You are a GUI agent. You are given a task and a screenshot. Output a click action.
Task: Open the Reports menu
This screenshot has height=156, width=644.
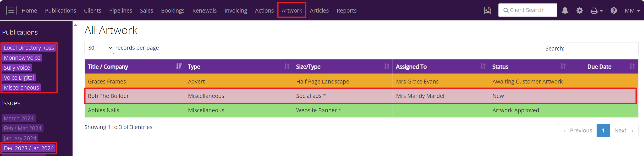346,10
